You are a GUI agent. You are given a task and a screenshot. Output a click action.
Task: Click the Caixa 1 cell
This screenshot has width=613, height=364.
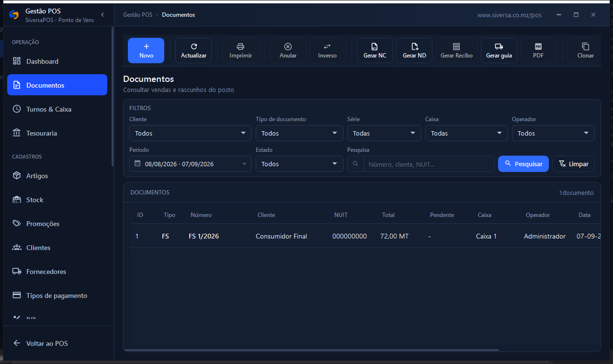pyautogui.click(x=486, y=236)
